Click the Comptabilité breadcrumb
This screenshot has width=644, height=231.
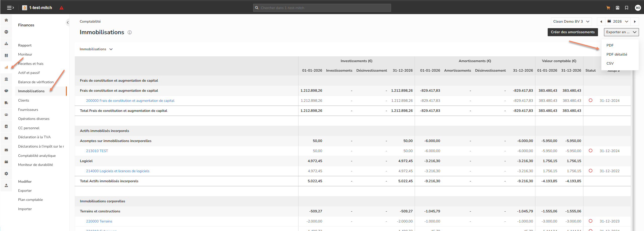point(90,21)
